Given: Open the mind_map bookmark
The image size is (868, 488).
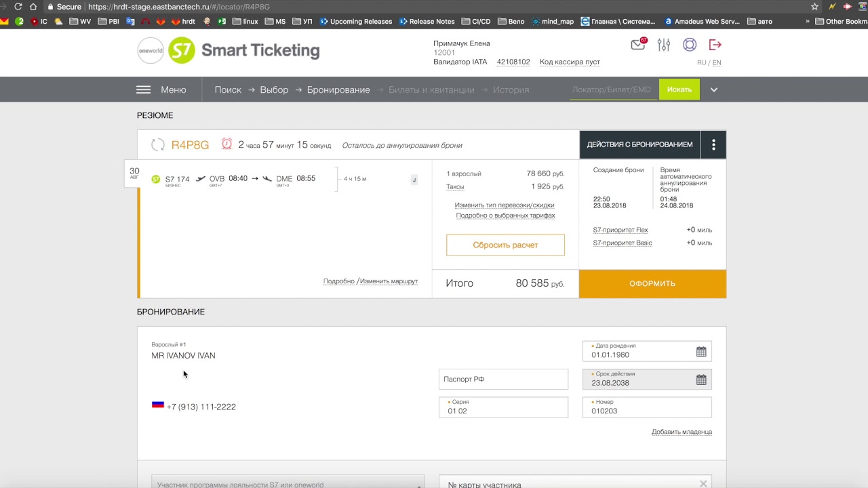Looking at the screenshot, I should click(x=553, y=21).
